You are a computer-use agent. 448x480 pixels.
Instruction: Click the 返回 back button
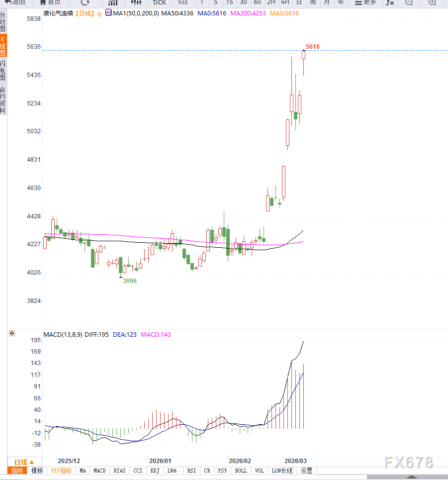tap(15, 2)
